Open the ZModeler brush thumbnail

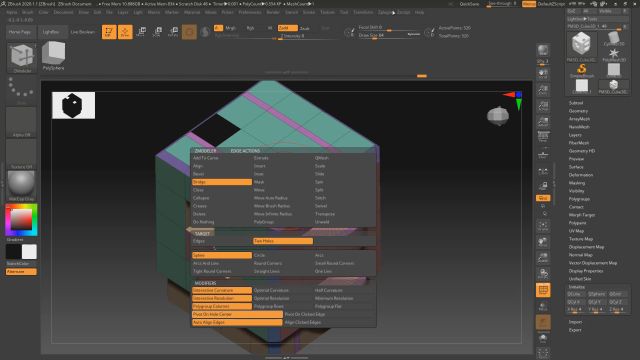click(22, 57)
